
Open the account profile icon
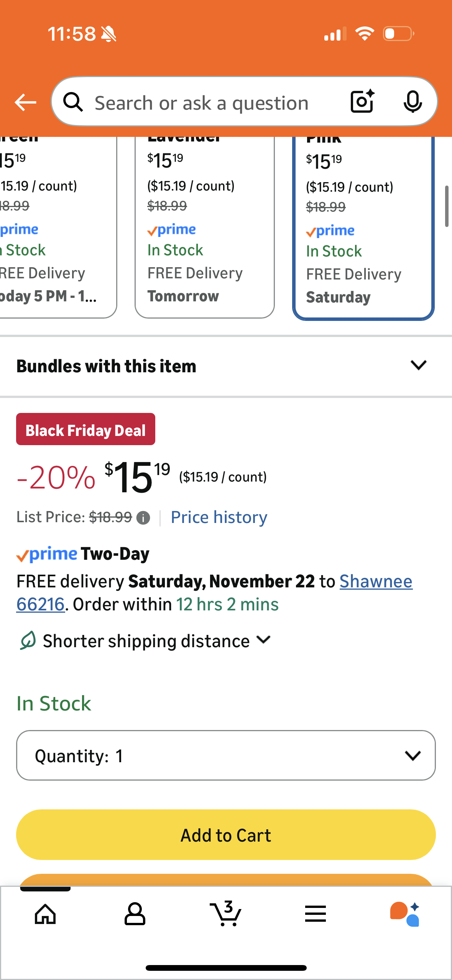pos(135,914)
